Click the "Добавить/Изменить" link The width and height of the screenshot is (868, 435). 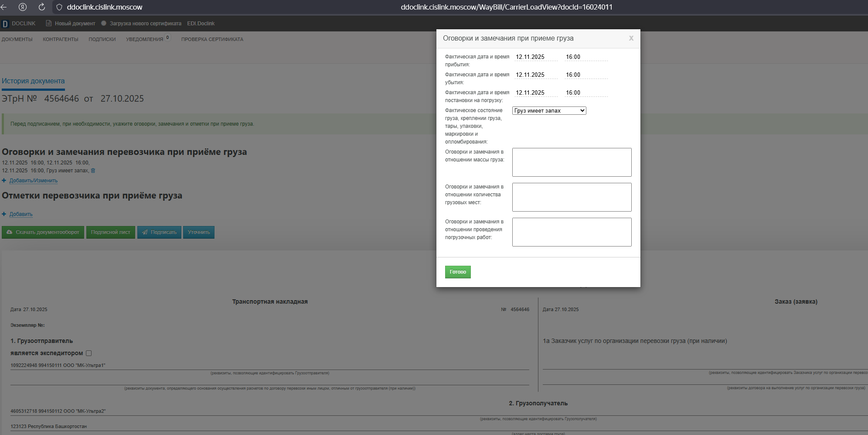click(x=34, y=181)
